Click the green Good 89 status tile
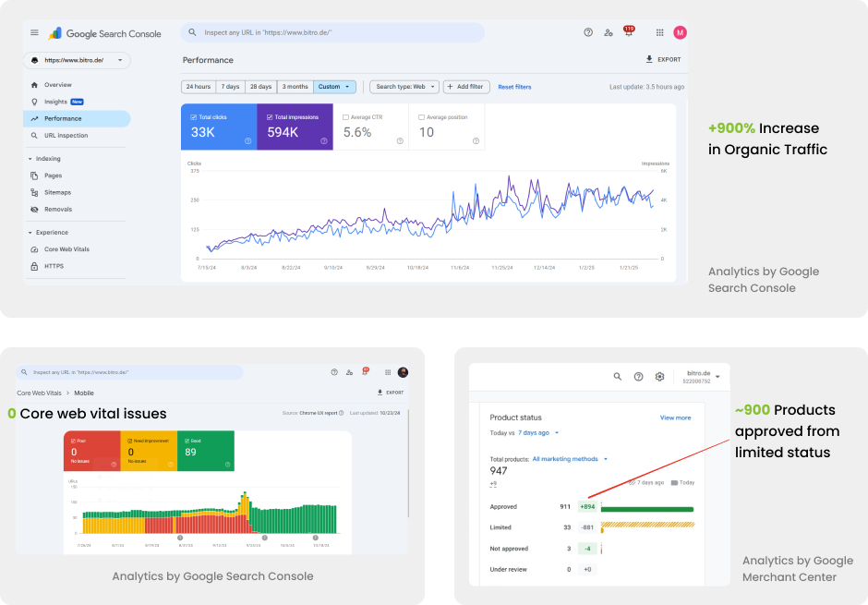 [205, 451]
